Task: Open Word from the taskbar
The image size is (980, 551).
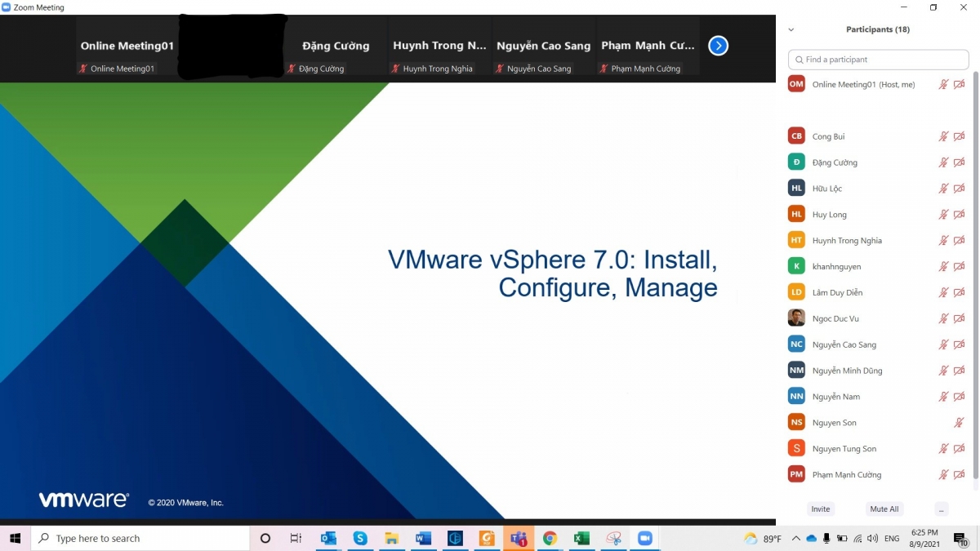Action: click(x=423, y=538)
